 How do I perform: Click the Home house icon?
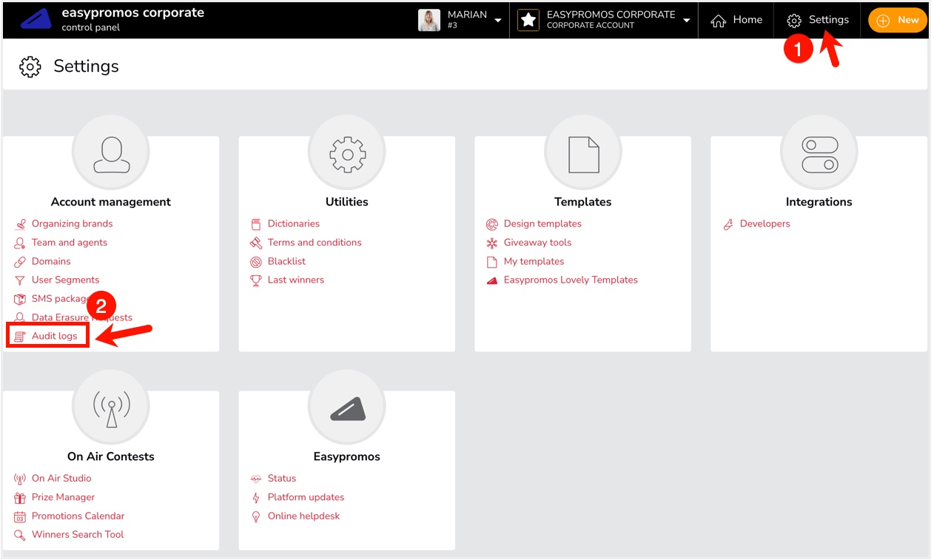(x=718, y=21)
